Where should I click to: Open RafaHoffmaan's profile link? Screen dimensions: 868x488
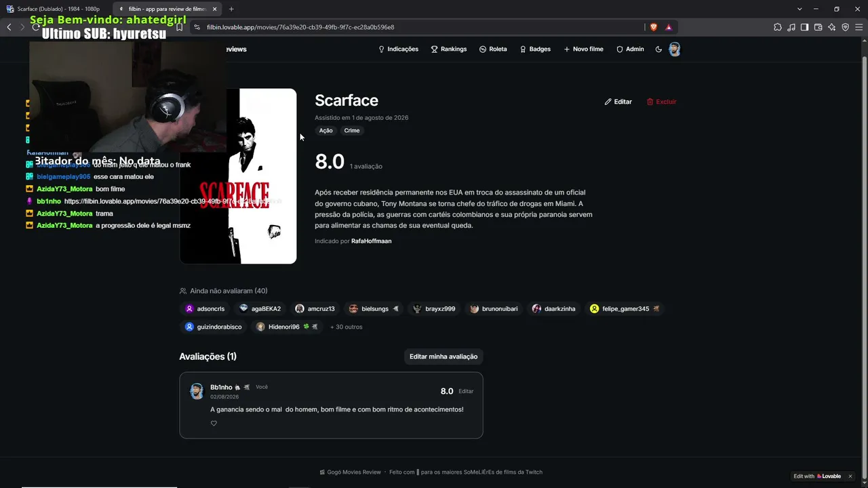pyautogui.click(x=371, y=241)
